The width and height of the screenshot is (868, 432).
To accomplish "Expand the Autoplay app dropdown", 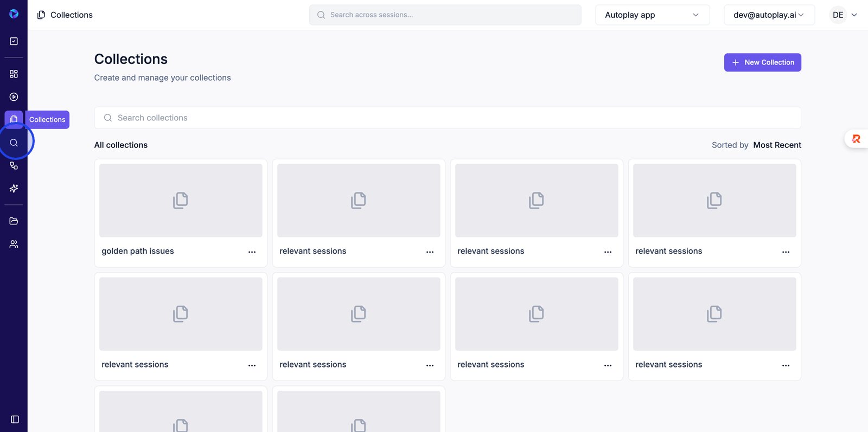I will pyautogui.click(x=652, y=15).
